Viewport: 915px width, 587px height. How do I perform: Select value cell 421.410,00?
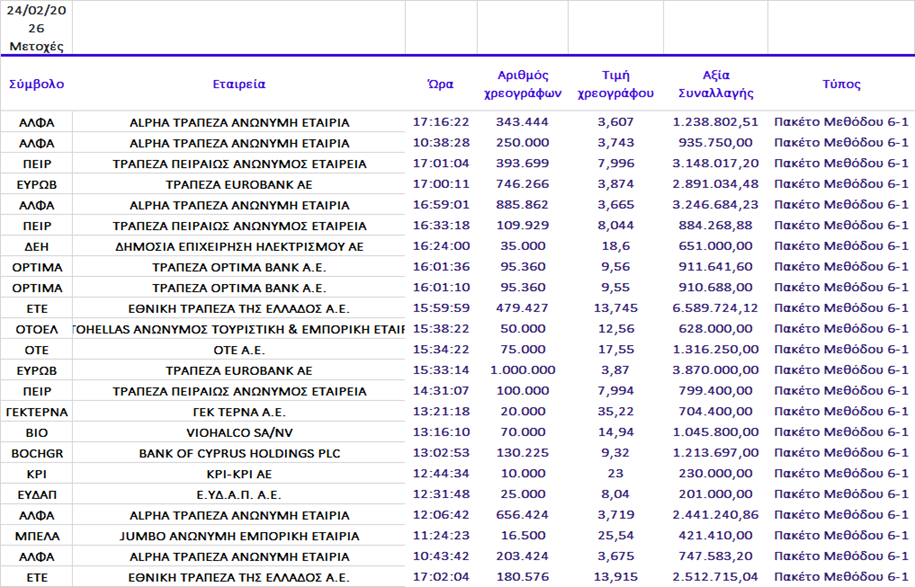click(715, 536)
